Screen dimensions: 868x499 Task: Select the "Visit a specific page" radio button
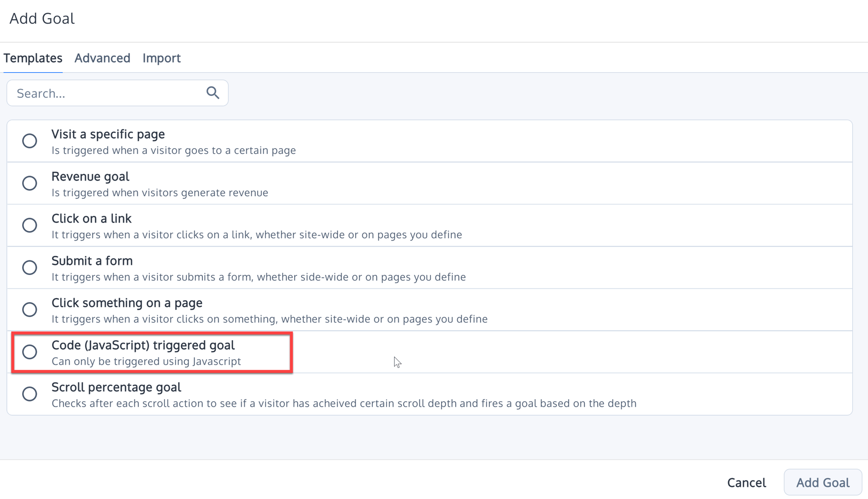pos(29,141)
